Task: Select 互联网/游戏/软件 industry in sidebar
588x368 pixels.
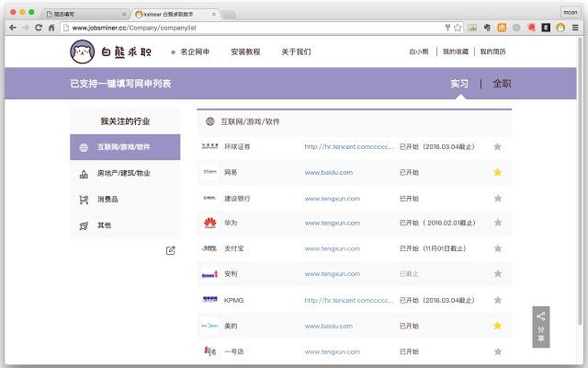Action: (125, 147)
